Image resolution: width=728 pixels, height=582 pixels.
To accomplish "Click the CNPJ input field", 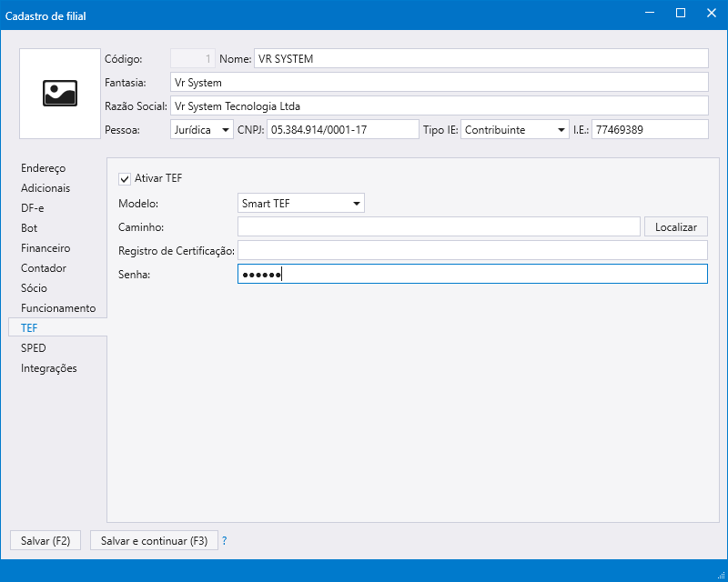I will click(343, 129).
